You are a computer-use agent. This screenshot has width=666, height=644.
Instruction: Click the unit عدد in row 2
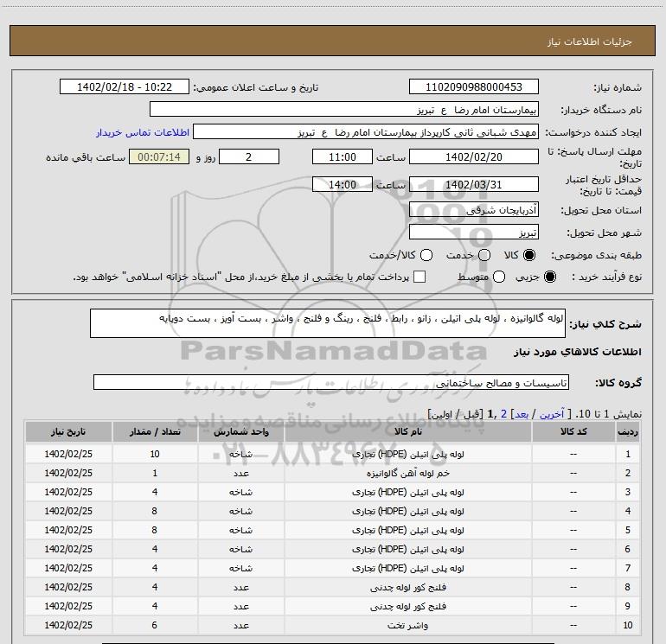[241, 473]
